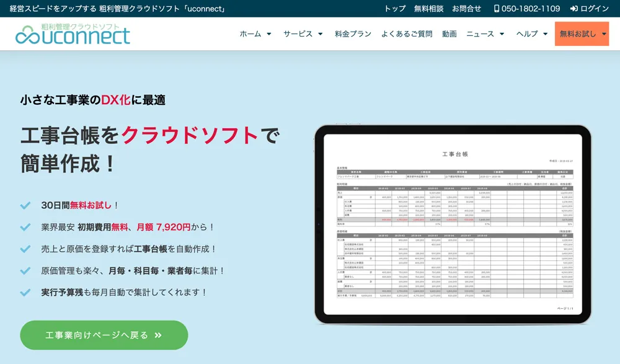Click checkmark icon beside 実行予算残 line
Screen dimensions: 620x364
(x=25, y=292)
